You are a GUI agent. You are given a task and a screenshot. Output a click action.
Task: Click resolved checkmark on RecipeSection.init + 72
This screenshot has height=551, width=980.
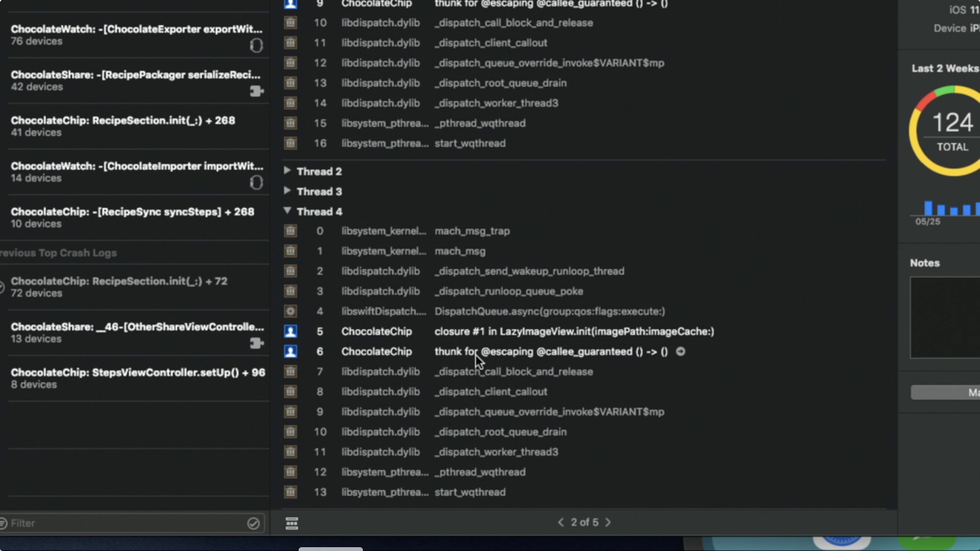tap(2, 287)
